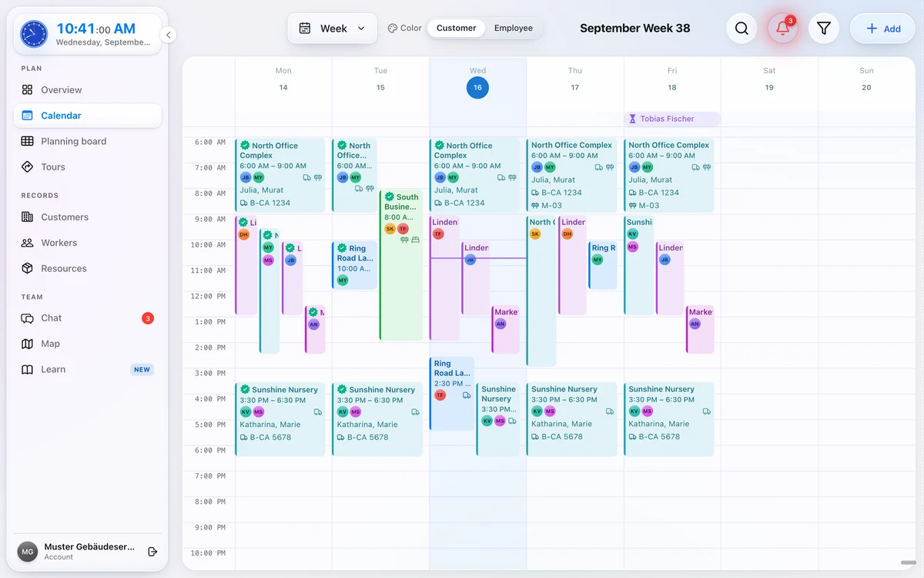Open Tuesday Ring Road La... 10:00 event
This screenshot has width=924, height=578.
click(355, 265)
